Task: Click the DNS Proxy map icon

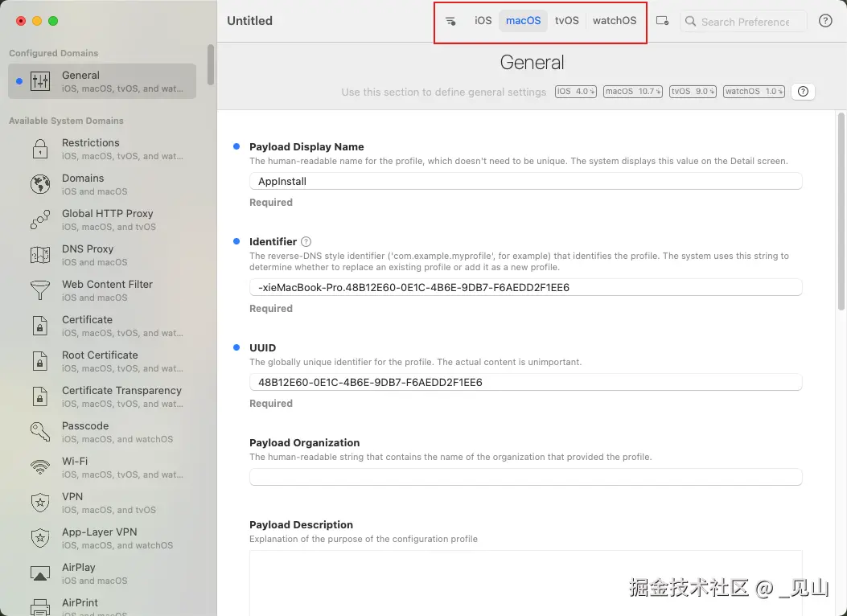Action: [x=40, y=255]
